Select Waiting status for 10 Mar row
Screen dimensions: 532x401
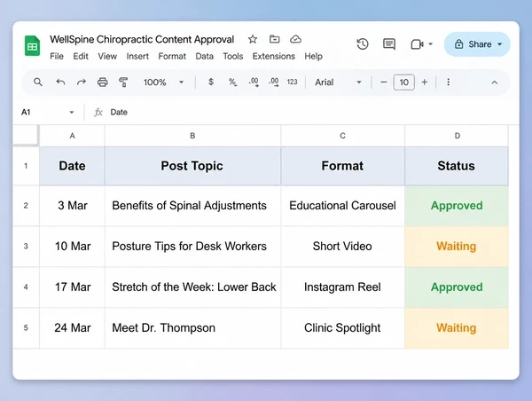pyautogui.click(x=457, y=247)
